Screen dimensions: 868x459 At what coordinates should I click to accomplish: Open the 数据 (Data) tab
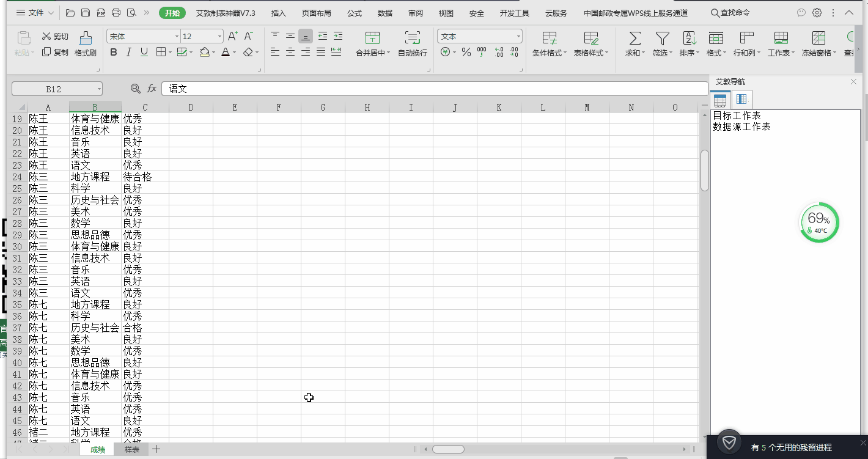click(385, 13)
